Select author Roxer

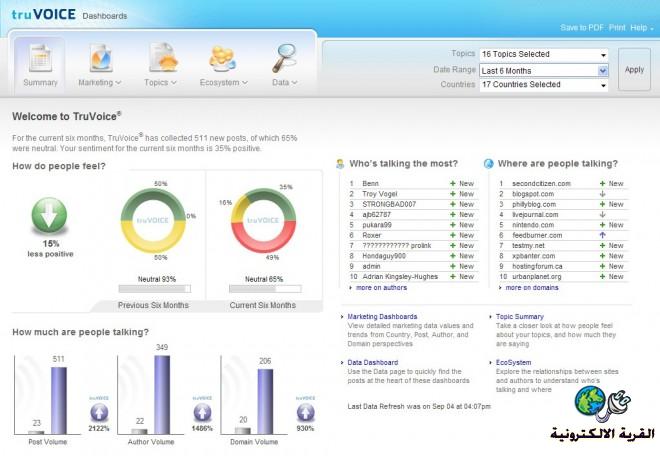pos(372,235)
